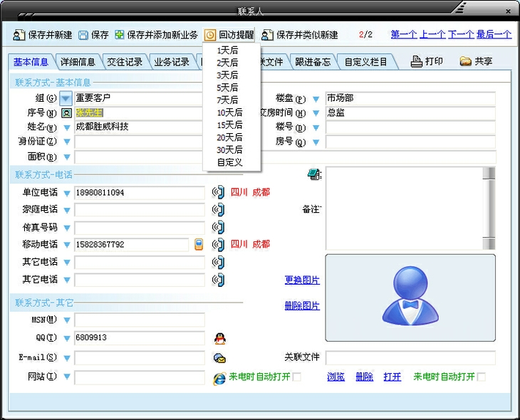
Task: Choose 15天后 from reminder menu
Action: click(x=232, y=125)
